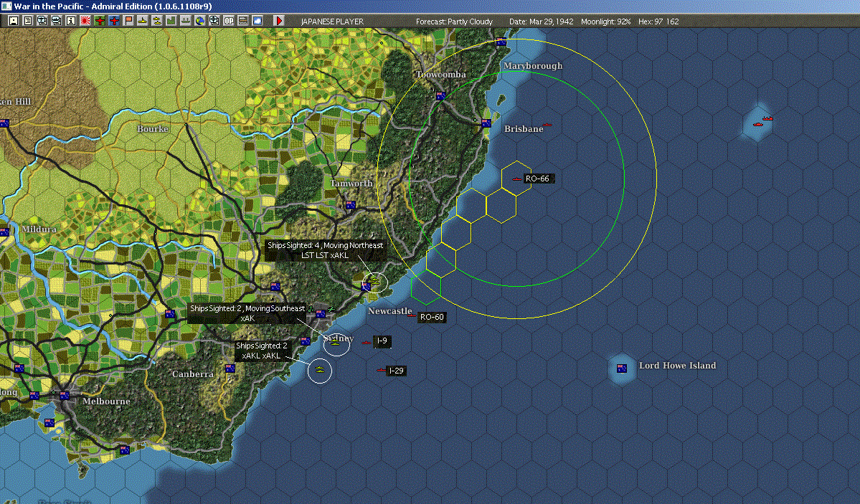Click the two yellow ships icon
This screenshot has width=860, height=504.
point(157,21)
